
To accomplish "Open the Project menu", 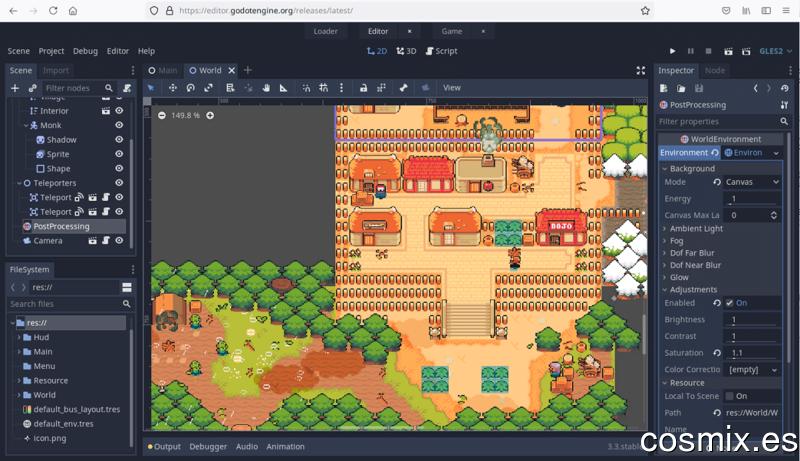I will 51,51.
